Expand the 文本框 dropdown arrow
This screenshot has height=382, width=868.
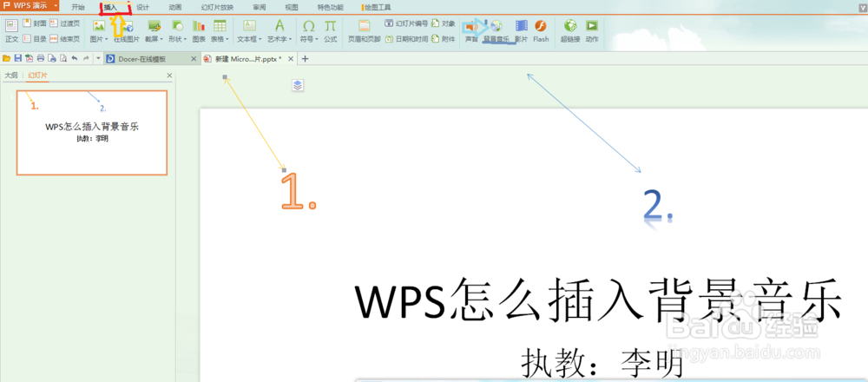(x=260, y=40)
